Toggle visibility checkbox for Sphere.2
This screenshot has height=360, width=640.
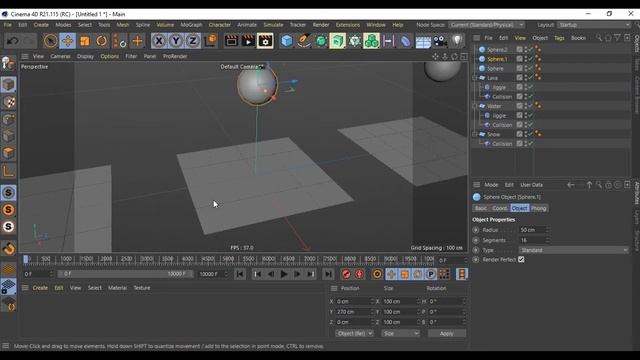click(519, 49)
